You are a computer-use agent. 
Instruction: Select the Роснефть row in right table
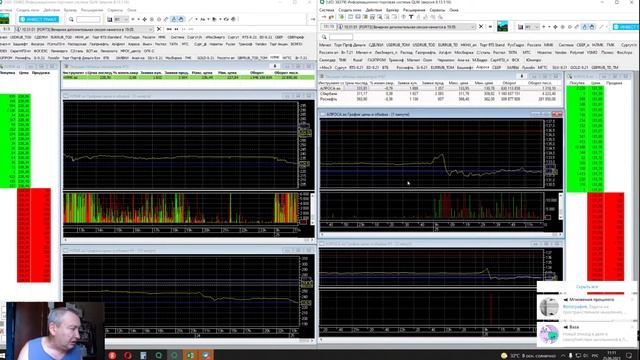click(x=440, y=98)
